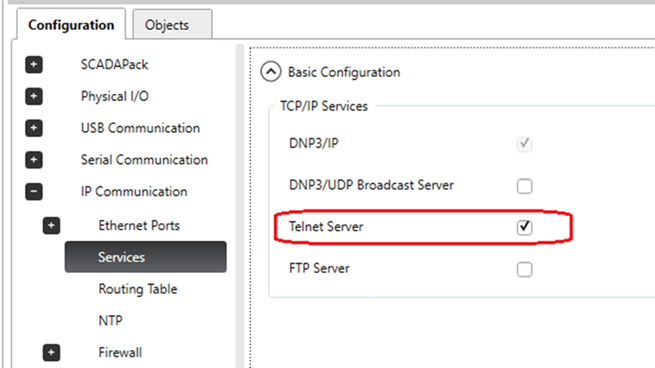Click the DNP3/UDP Broadcast Server label

coord(371,185)
